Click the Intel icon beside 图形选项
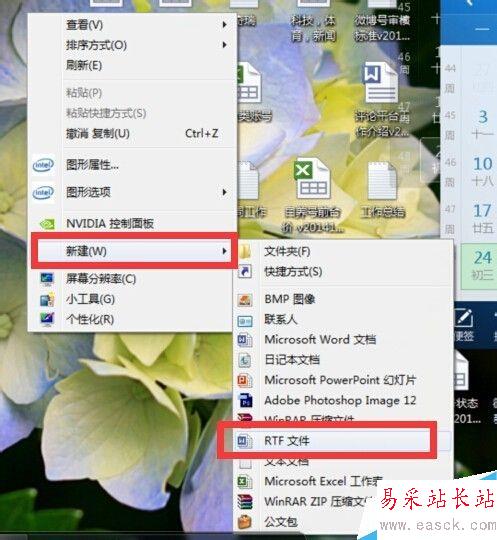 tap(43, 193)
